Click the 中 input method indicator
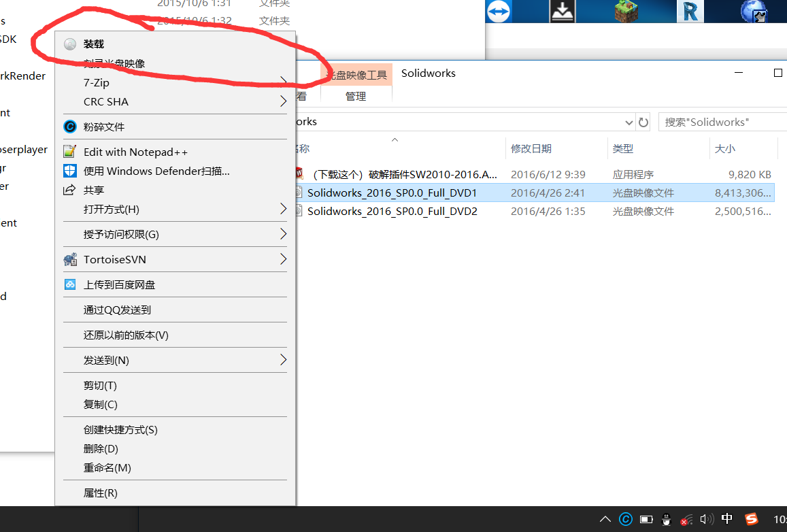 click(x=726, y=518)
